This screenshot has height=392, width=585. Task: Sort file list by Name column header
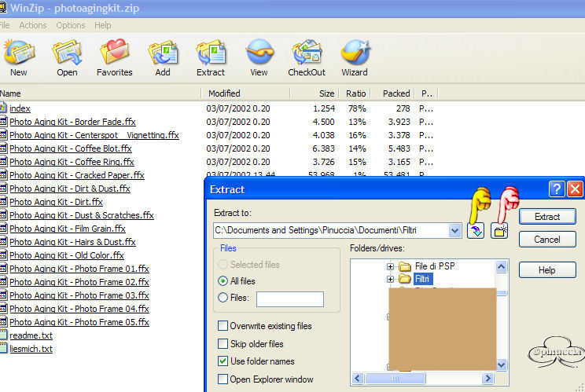100,93
